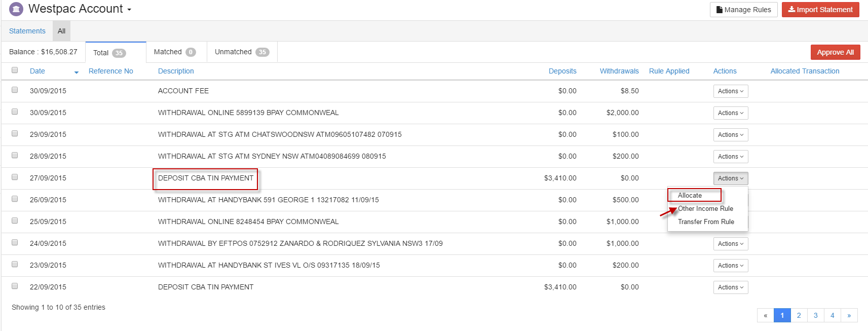868x331 pixels.
Task: Sort by Deposits column header
Action: 562,71
